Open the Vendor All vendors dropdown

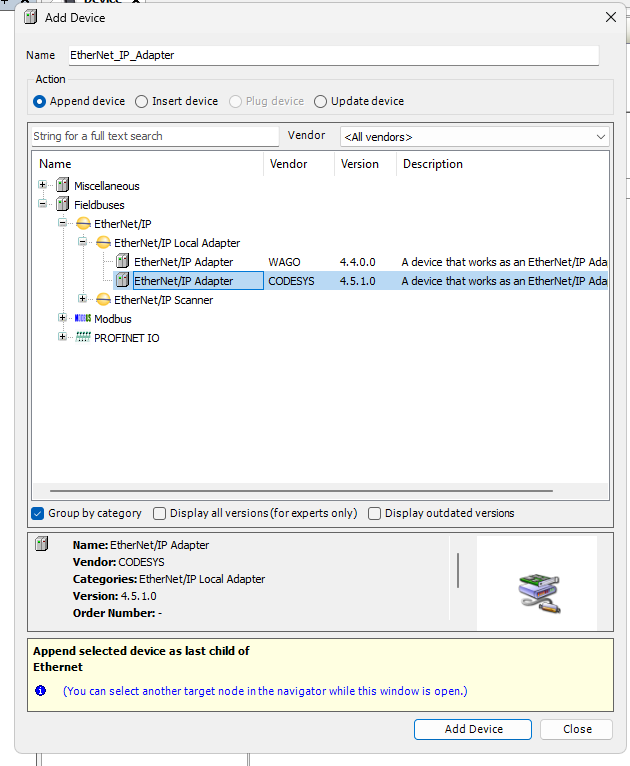[474, 137]
